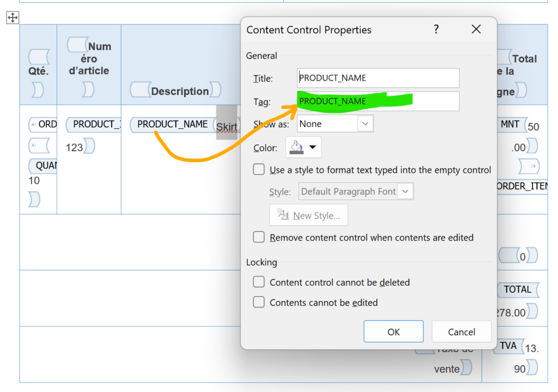Click the Help question mark in dialog
The image size is (558, 392).
point(436,29)
